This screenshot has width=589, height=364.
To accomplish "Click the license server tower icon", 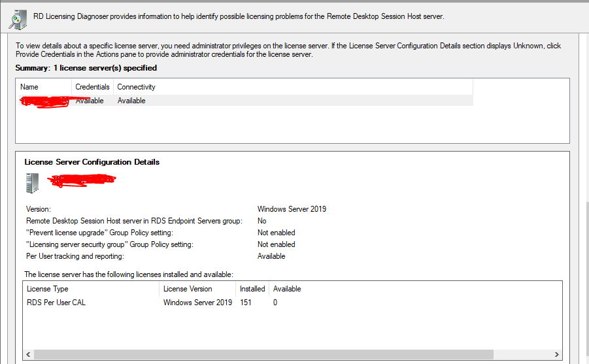I will click(32, 183).
